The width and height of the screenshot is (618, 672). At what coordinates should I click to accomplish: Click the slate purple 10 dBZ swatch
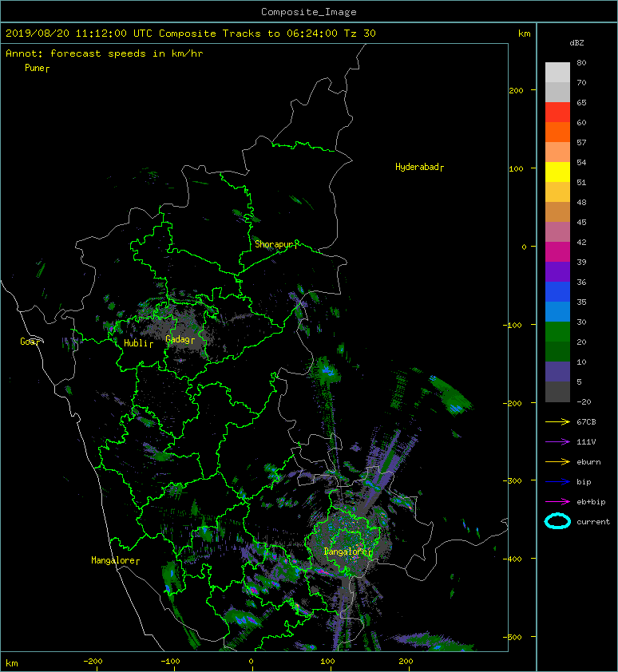(x=557, y=372)
